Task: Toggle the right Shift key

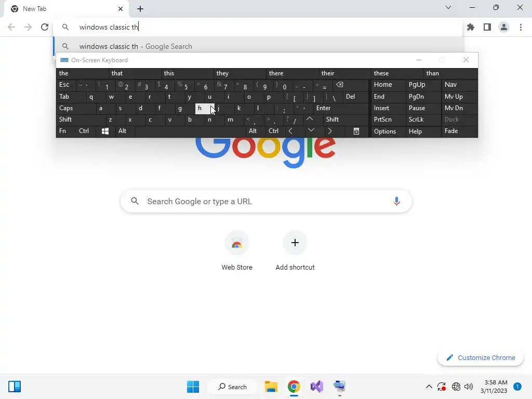Action: (x=346, y=119)
